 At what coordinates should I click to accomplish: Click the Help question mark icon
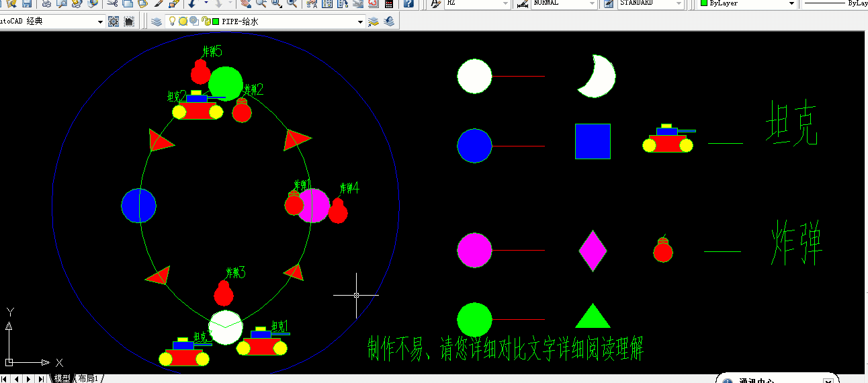click(x=408, y=3)
